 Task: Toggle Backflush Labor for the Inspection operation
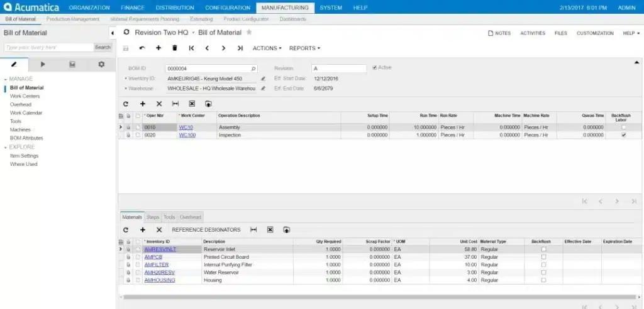(623, 135)
